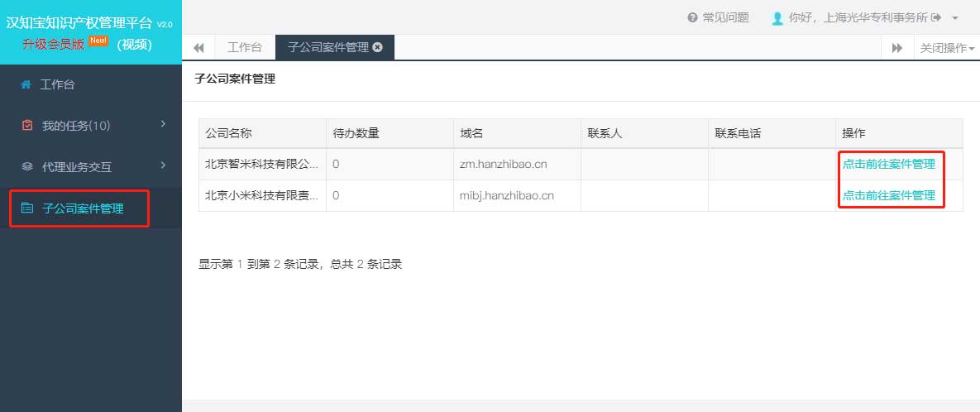Click the 我的任务 clipboard icon
Screen dimensions: 980x412
click(x=26, y=126)
